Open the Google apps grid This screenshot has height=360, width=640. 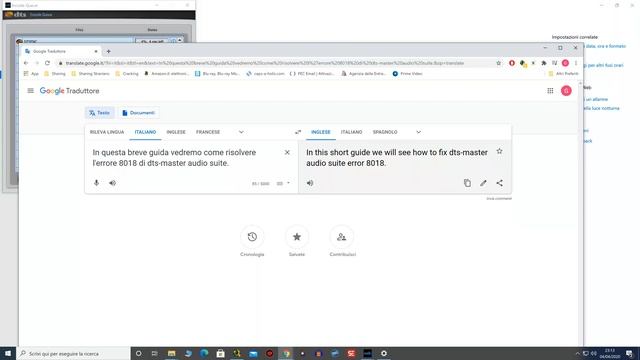(x=550, y=91)
